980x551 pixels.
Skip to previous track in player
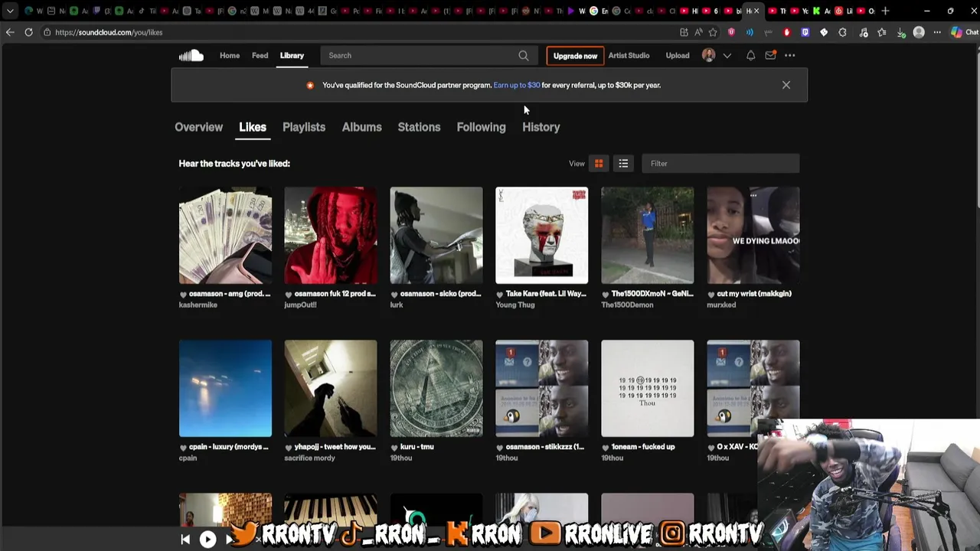coord(185,540)
